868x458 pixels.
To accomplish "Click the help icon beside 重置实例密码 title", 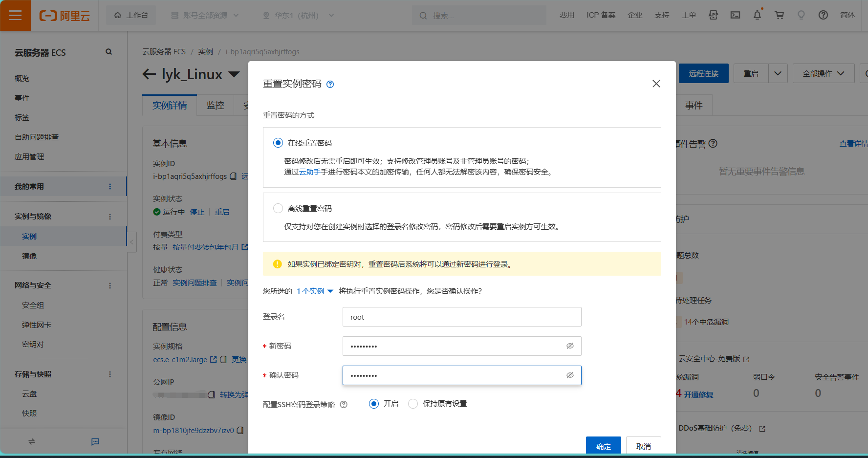I will (x=330, y=84).
